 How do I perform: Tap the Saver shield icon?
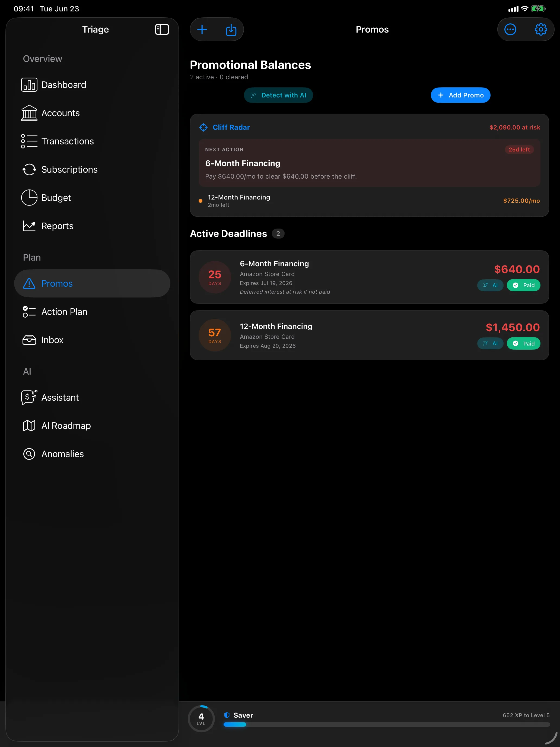coord(227,715)
